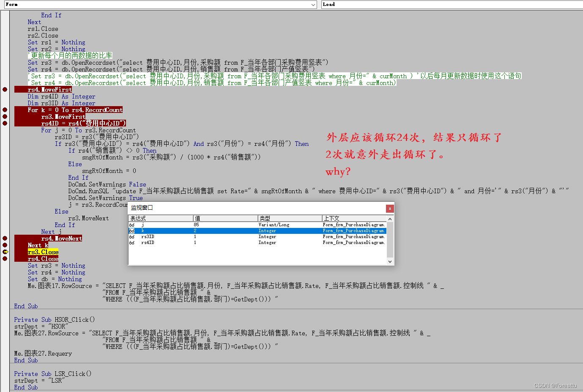This screenshot has height=392, width=583.
Task: Click the breakpoint next to rs4.MoveNext
Action: [5, 238]
